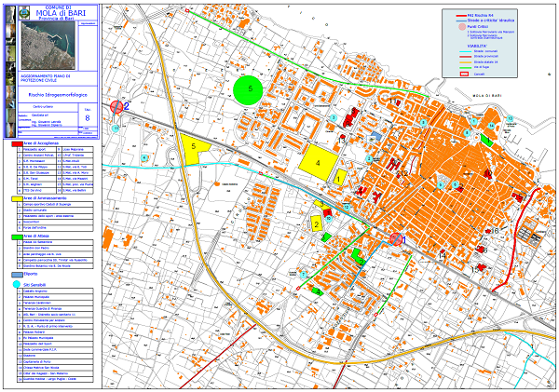Click the table number 8 box
Image resolution: width=559 pixels, height=392 pixels.
[89, 118]
